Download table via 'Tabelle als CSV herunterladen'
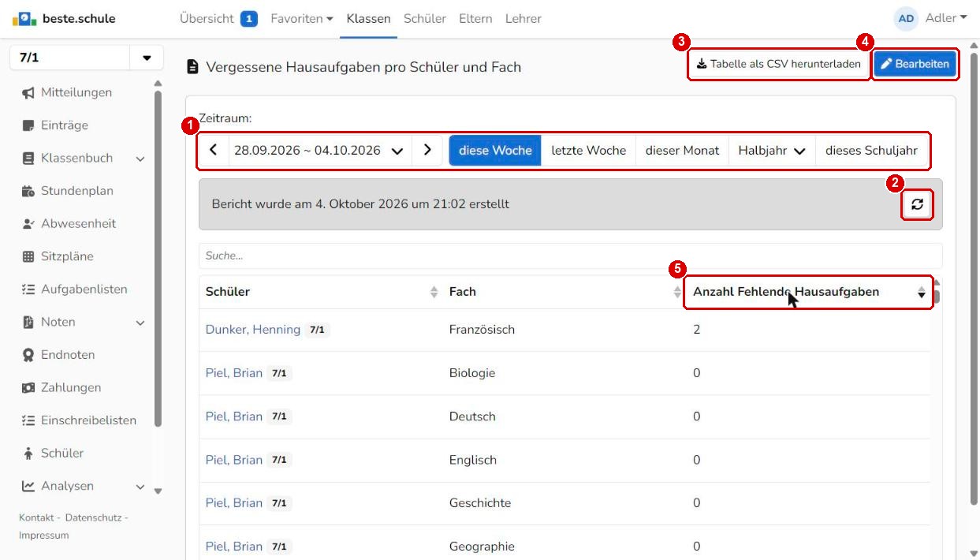This screenshot has height=560, width=980. tap(779, 64)
